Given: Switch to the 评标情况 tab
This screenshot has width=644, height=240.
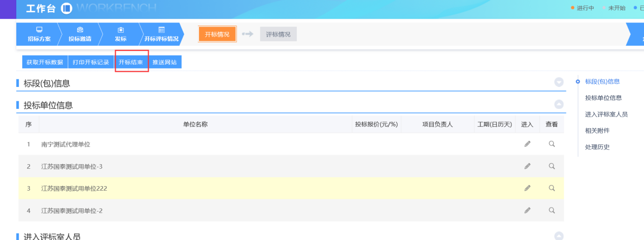Looking at the screenshot, I should [278, 34].
